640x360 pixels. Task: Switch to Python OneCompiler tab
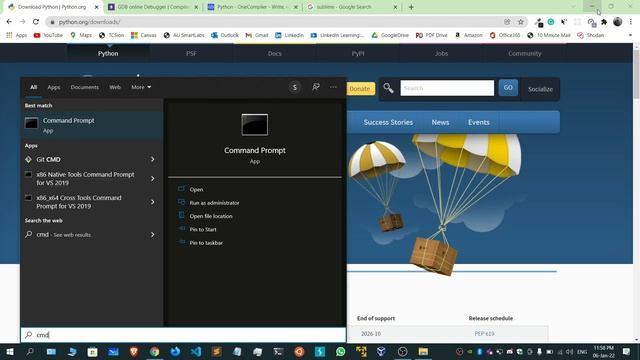pyautogui.click(x=253, y=7)
